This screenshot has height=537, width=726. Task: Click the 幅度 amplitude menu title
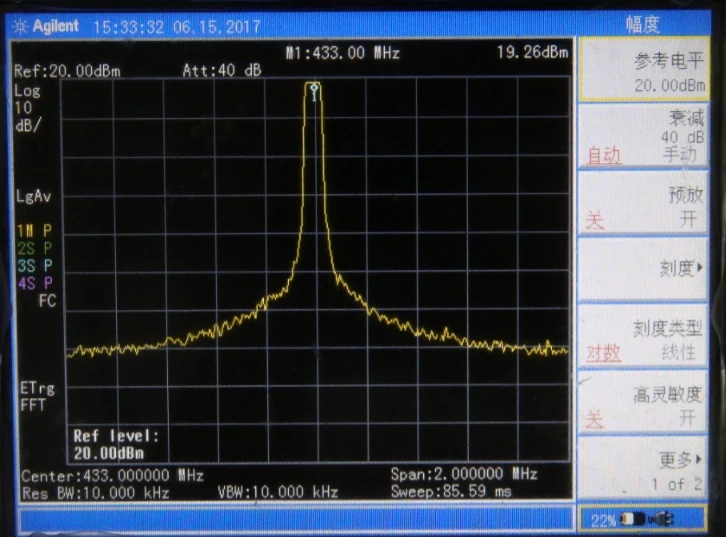click(x=643, y=25)
